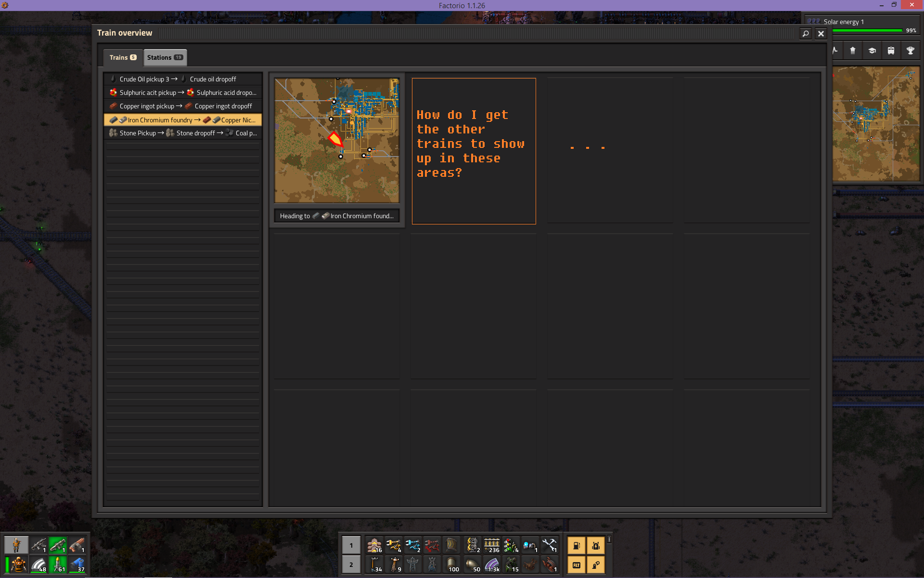Select the blue shotgun shells with 37
The image size is (924, 578).
77,564
